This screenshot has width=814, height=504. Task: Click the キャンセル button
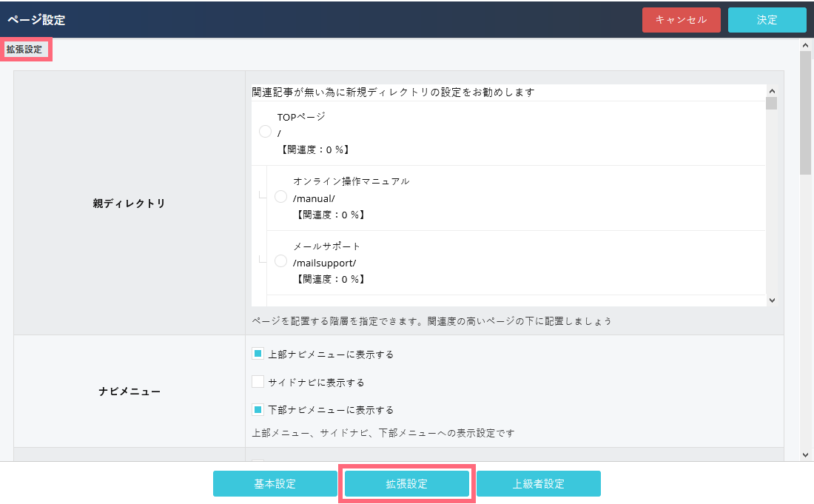681,20
